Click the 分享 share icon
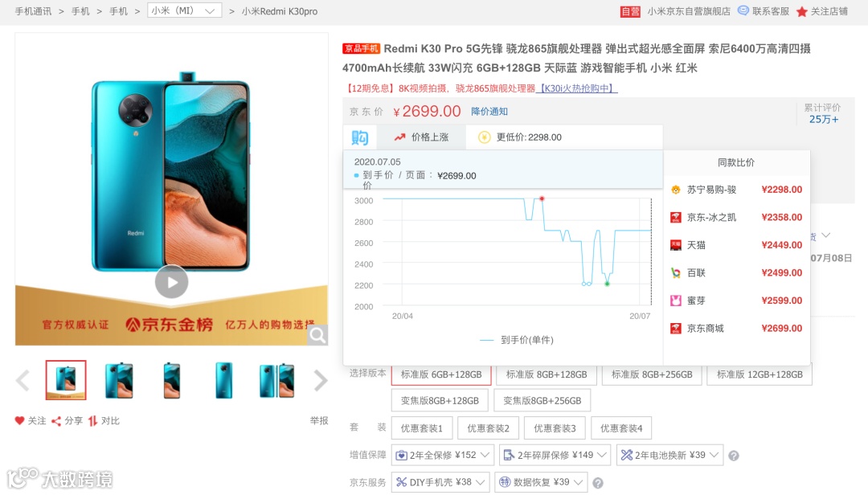The image size is (868, 495). coord(56,421)
